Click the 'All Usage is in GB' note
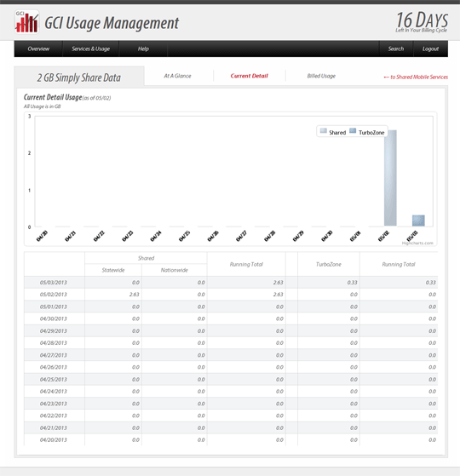This screenshot has width=460, height=476. pyautogui.click(x=43, y=106)
